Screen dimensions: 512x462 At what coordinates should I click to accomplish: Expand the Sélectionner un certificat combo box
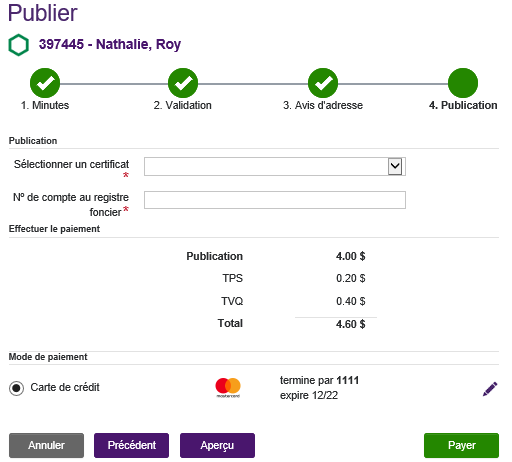(x=275, y=166)
